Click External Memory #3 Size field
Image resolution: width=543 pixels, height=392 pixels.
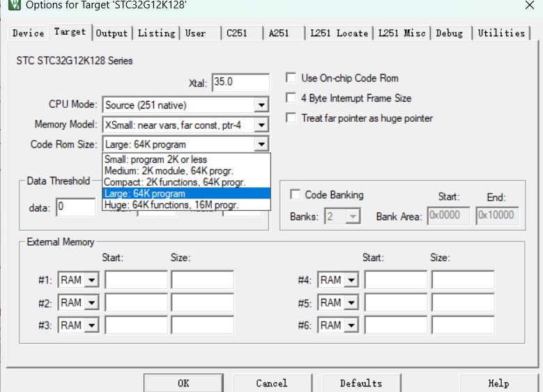(x=203, y=325)
